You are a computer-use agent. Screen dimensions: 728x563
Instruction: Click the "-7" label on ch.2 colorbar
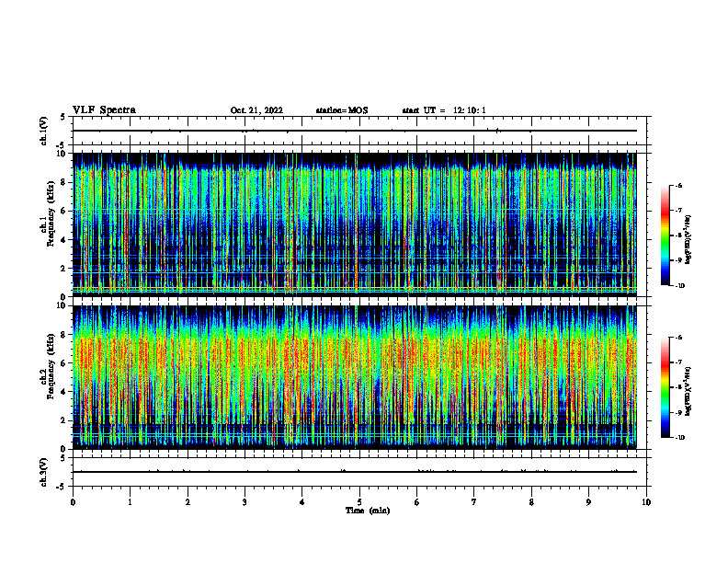pyautogui.click(x=678, y=362)
